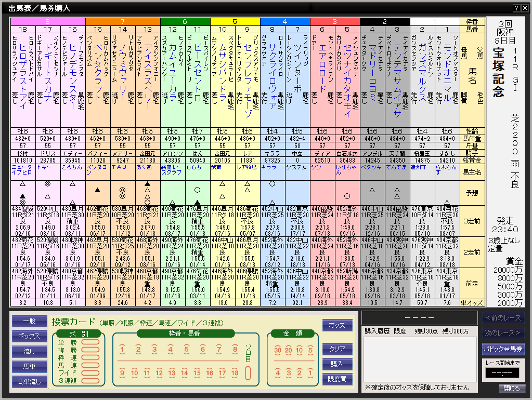Image resolution: width=532 pixels, height=400 pixels.
Task: Open owner いなちゃん link
Action: point(346,169)
